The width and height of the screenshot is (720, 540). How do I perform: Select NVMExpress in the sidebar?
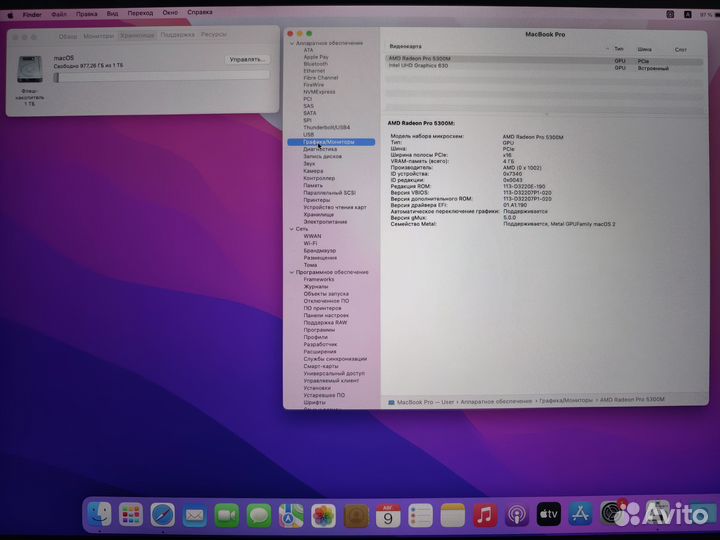coord(319,92)
